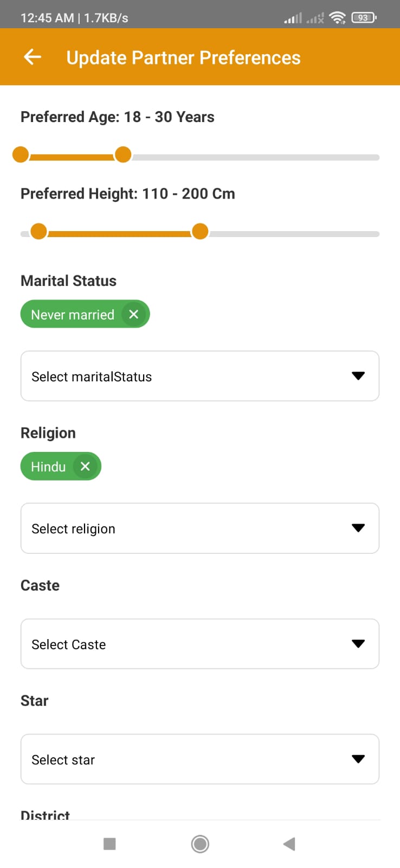Remove the Never married chip
This screenshot has height=868, width=400.
click(x=134, y=314)
